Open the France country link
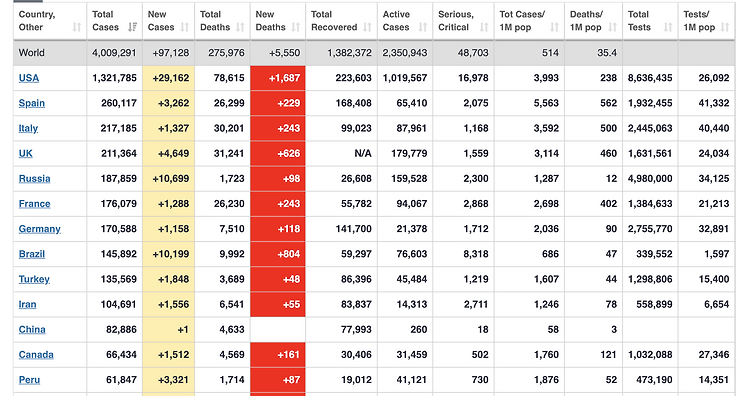Image resolution: width=750 pixels, height=396 pixels. pos(34,204)
